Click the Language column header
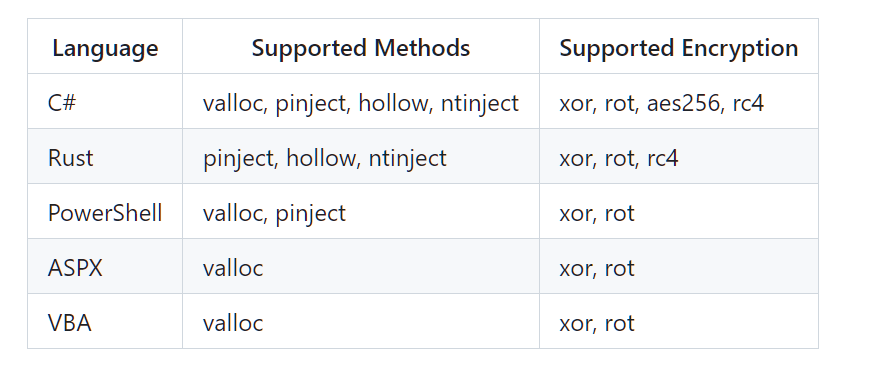The height and width of the screenshot is (384, 883). (105, 46)
